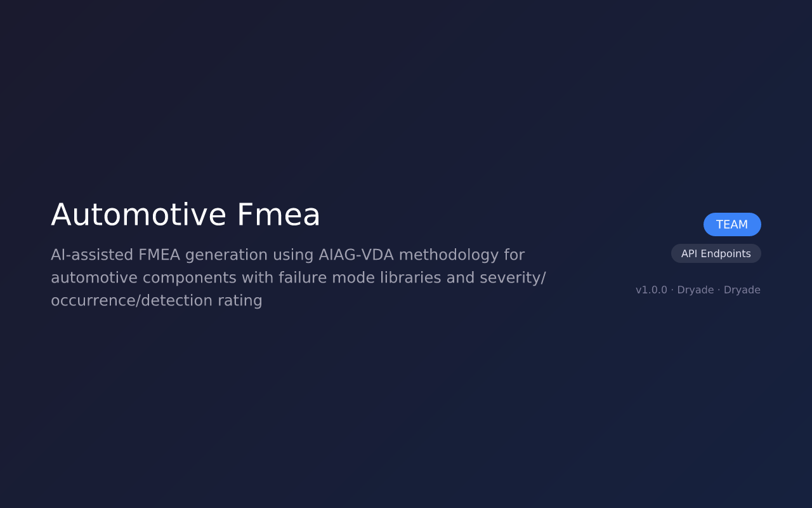Click the Automotive Fmea heading text
The width and height of the screenshot is (812, 508).
click(x=185, y=216)
